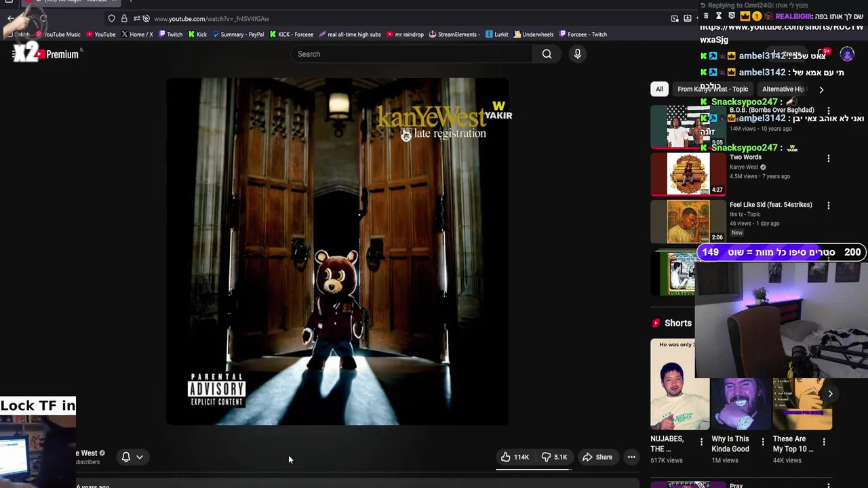Click the picture-in-picture toolbar icon
This screenshot has height=488, width=868.
click(x=675, y=18)
